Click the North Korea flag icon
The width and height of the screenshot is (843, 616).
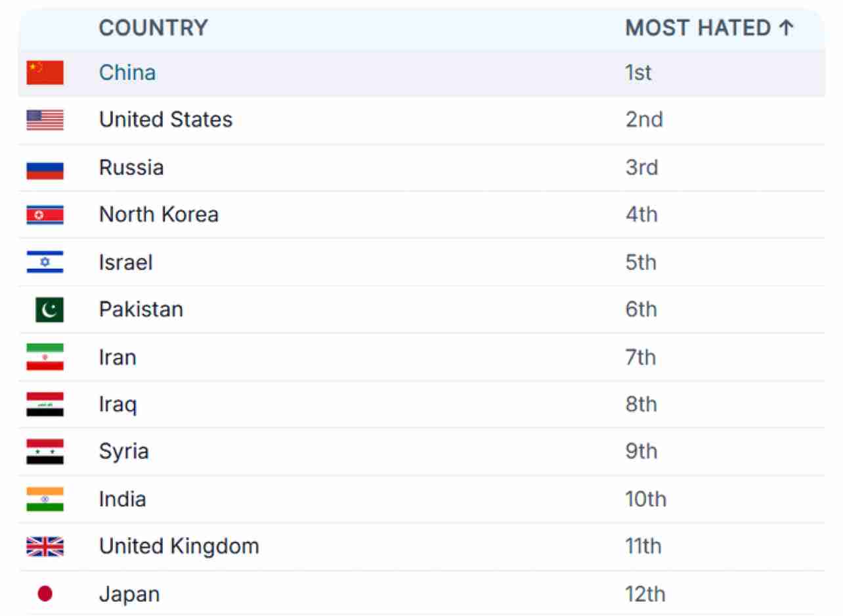click(45, 215)
